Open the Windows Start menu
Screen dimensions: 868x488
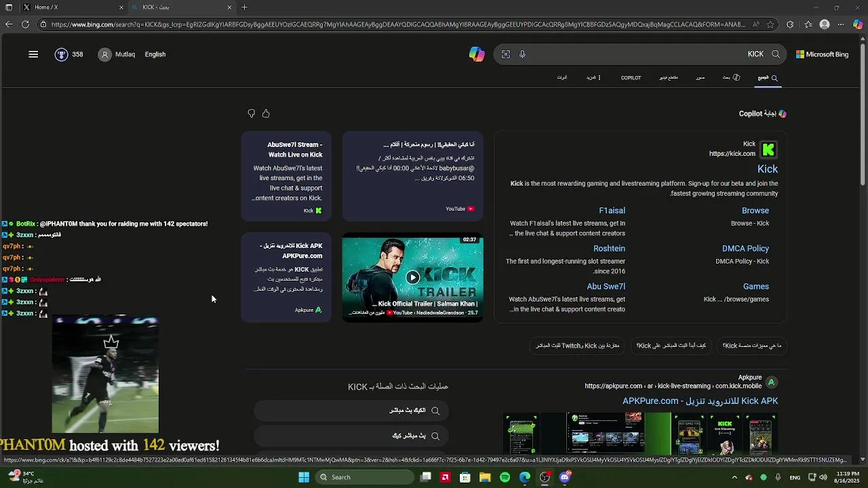click(x=304, y=477)
